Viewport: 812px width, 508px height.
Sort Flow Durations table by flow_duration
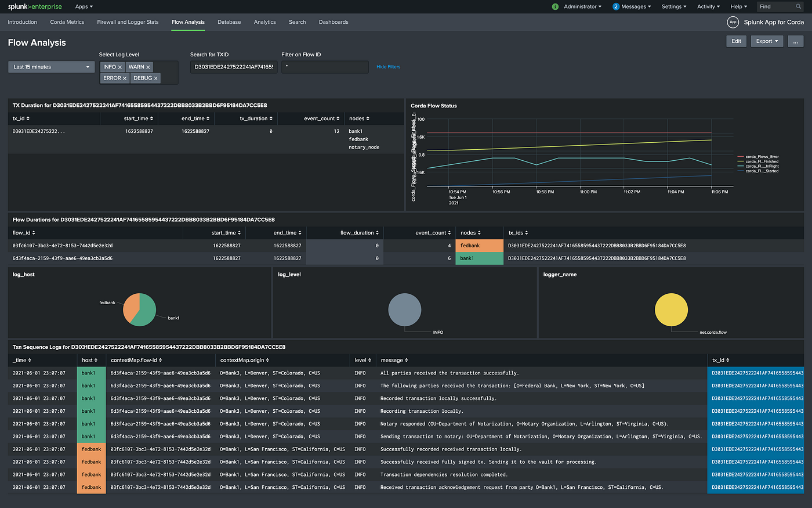click(360, 233)
